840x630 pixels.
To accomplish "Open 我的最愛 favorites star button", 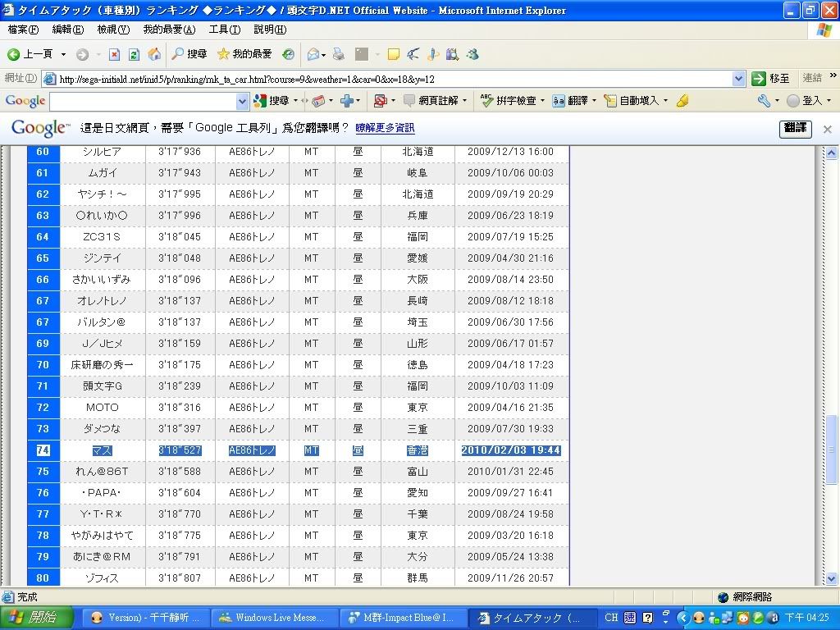I will point(244,54).
